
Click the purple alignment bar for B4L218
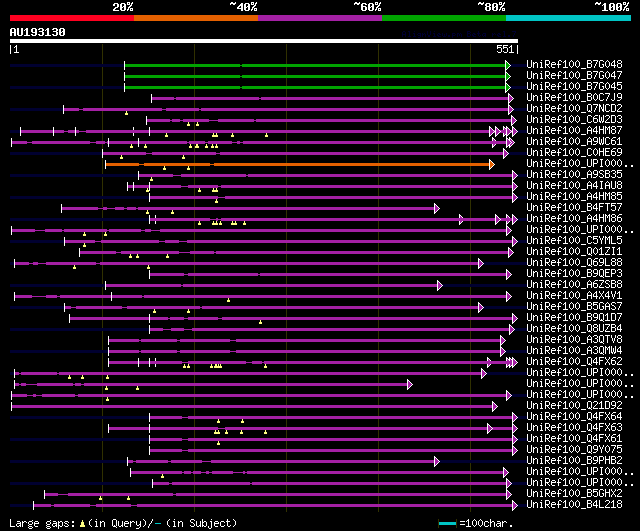point(276,506)
